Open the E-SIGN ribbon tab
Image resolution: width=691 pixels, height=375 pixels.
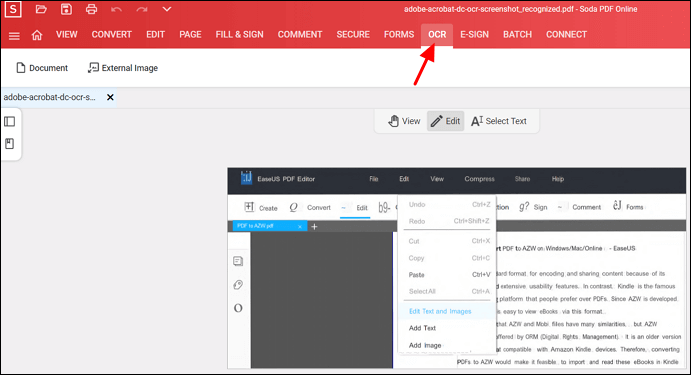475,34
